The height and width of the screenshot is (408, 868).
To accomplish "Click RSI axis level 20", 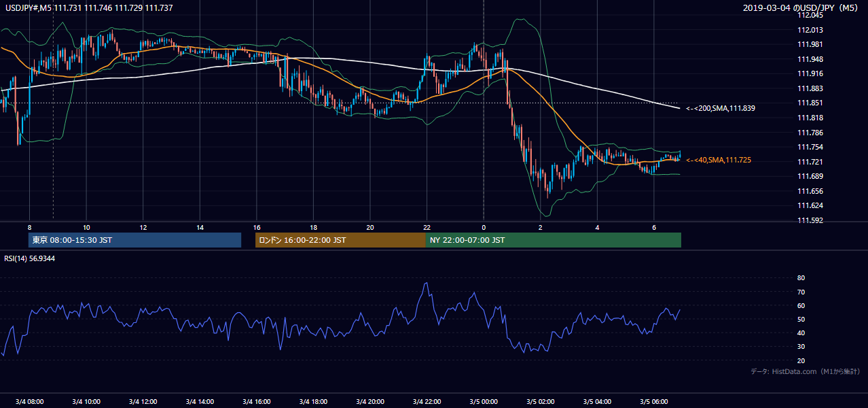I will pos(801,360).
